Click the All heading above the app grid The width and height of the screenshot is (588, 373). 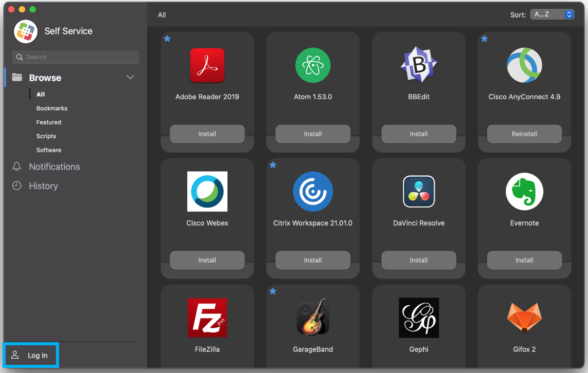tap(162, 15)
